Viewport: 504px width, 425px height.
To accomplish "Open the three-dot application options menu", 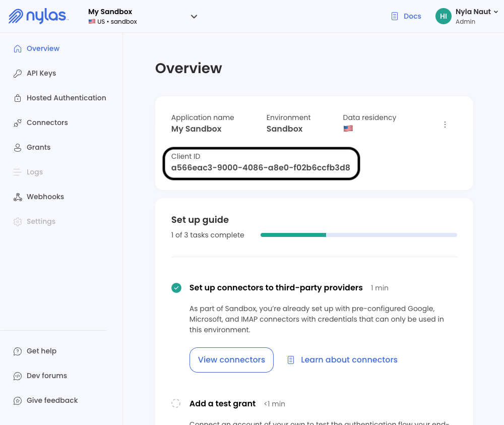I will pyautogui.click(x=445, y=125).
